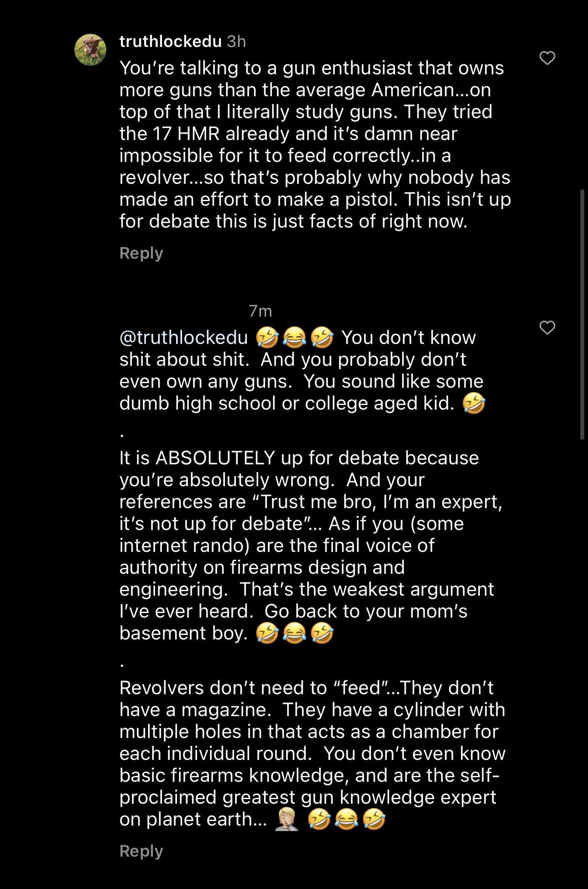Click the first rolling-laugh emoji after @truthlockedu
588x889 pixels.
pyautogui.click(x=267, y=338)
